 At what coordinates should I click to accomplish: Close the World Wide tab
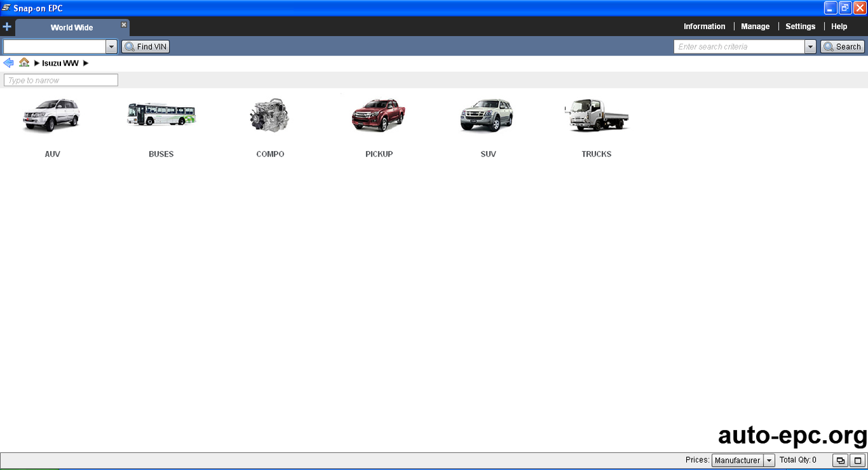(123, 24)
